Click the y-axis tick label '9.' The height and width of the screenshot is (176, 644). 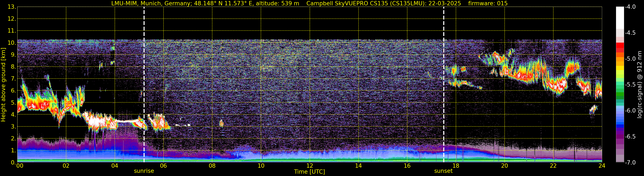(13, 55)
